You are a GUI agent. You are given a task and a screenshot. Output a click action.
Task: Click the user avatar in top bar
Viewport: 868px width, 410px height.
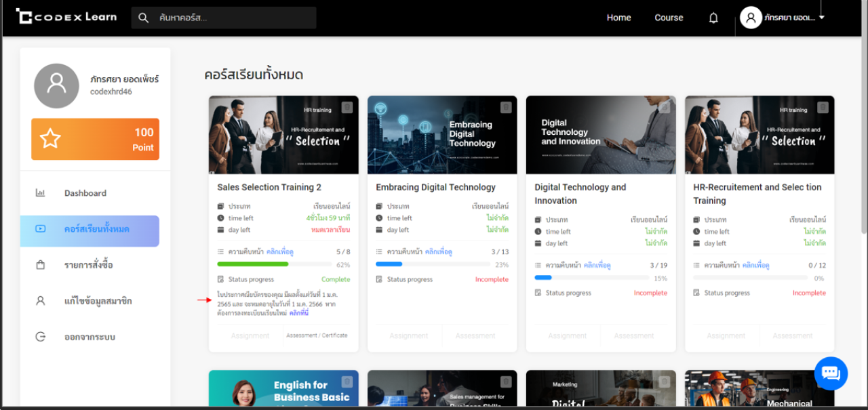pyautogui.click(x=751, y=18)
